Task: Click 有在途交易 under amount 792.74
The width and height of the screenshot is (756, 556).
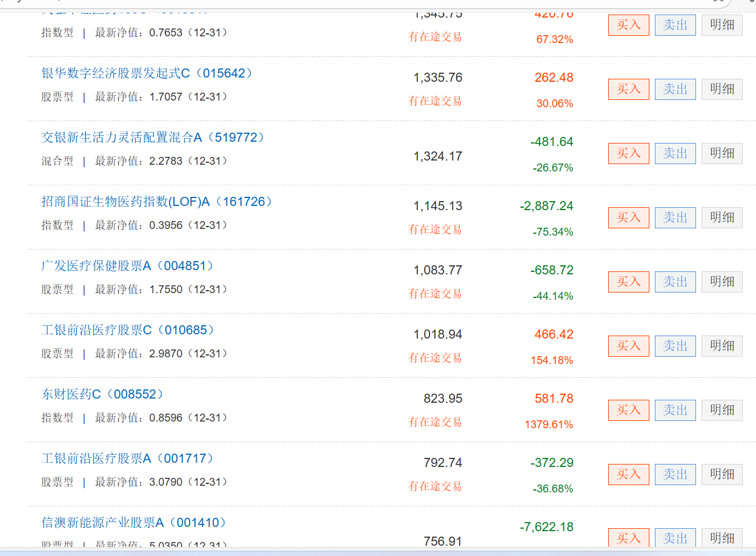Action: 435,486
